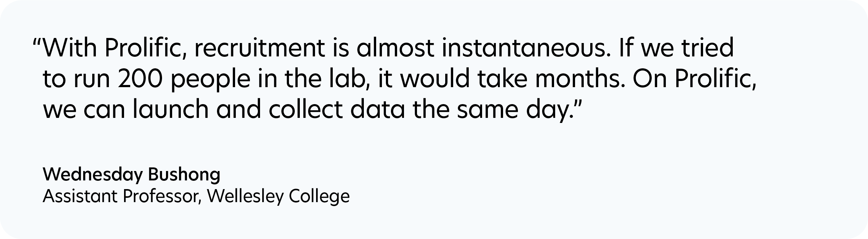Click the words Wellesley College
The width and height of the screenshot is (868, 239).
(278, 197)
